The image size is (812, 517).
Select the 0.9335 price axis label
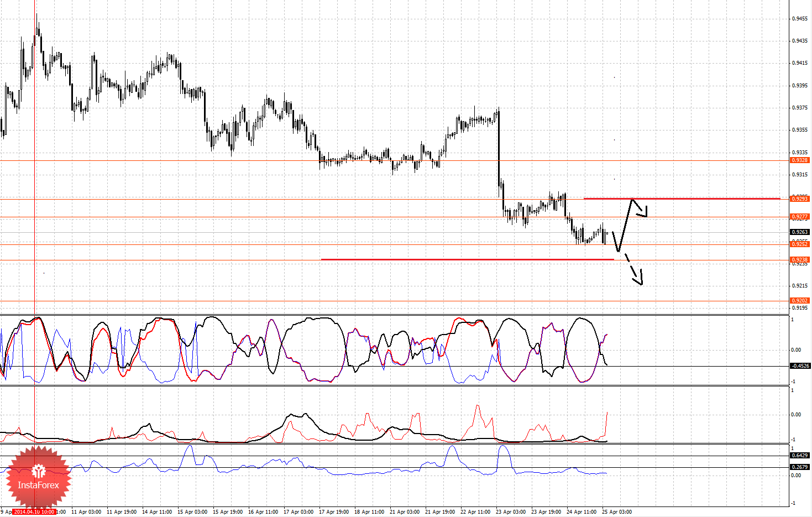(x=800, y=152)
